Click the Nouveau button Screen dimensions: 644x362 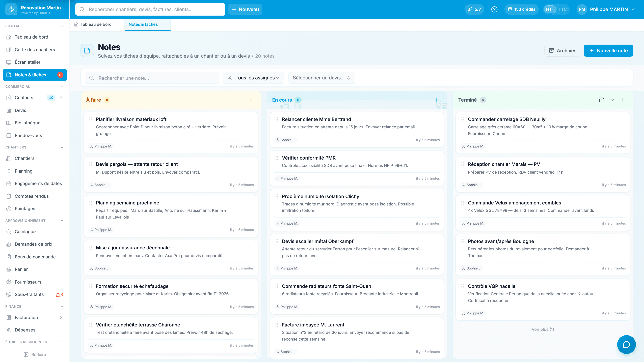[x=245, y=9]
